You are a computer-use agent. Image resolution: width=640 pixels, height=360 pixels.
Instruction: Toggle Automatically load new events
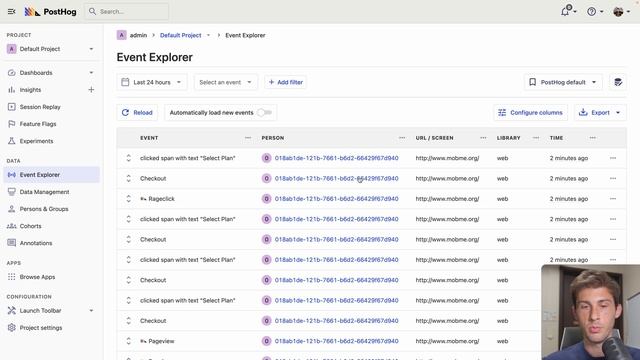click(x=264, y=113)
